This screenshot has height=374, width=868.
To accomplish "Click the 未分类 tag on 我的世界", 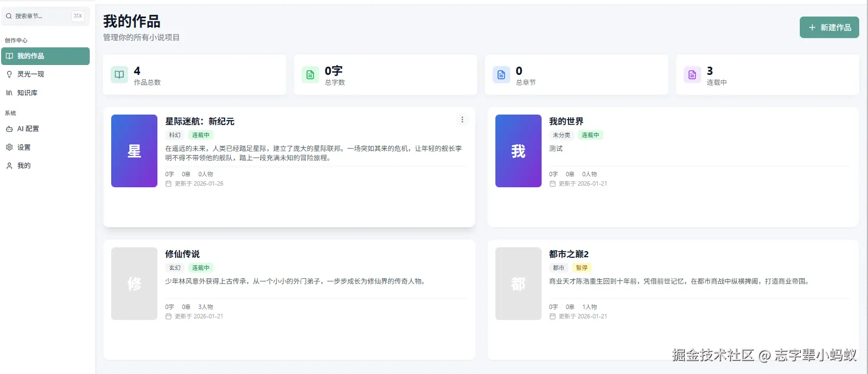I will pyautogui.click(x=562, y=135).
